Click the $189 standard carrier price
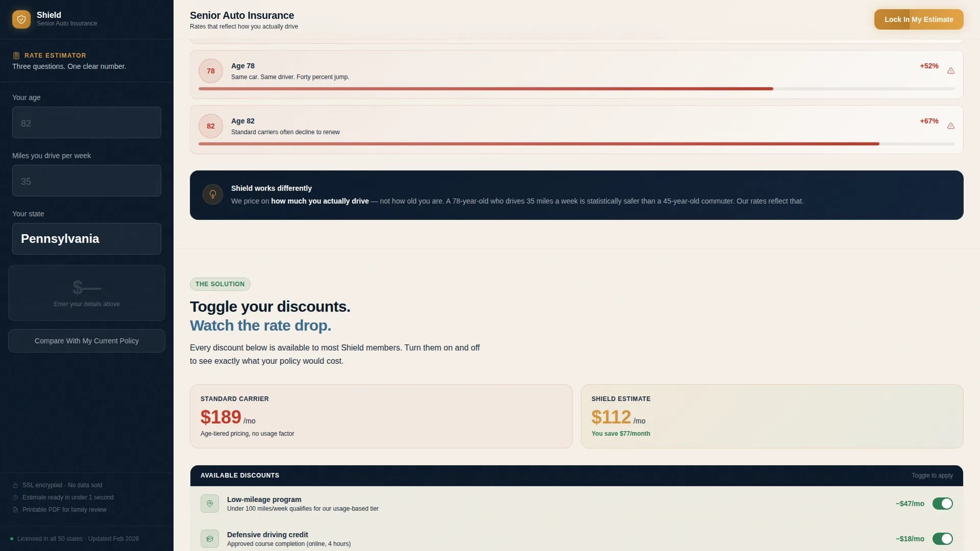The width and height of the screenshot is (980, 551). point(220,417)
